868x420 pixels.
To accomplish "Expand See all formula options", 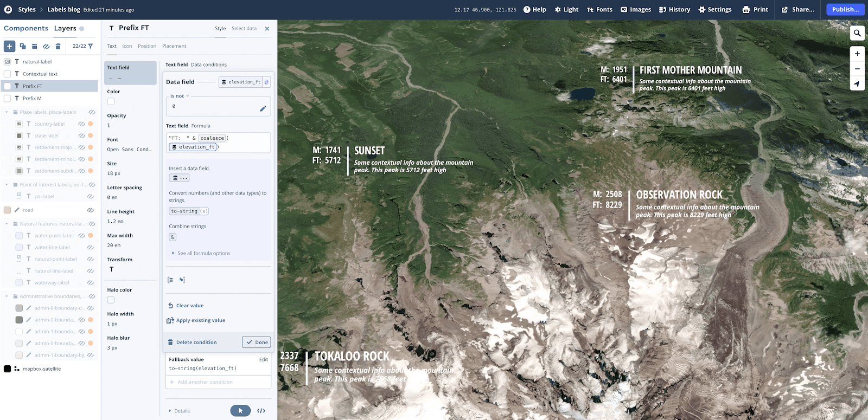I will (201, 253).
